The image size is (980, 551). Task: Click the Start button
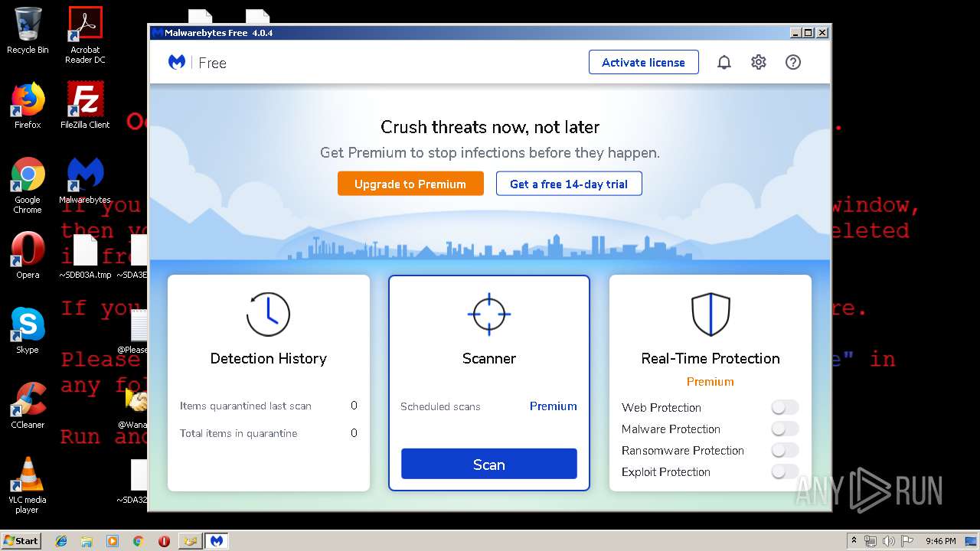click(21, 540)
